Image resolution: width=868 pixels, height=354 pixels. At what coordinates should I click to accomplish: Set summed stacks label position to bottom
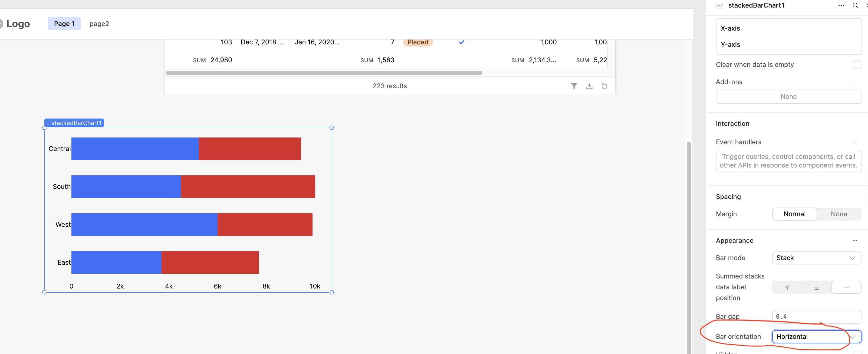click(x=816, y=287)
